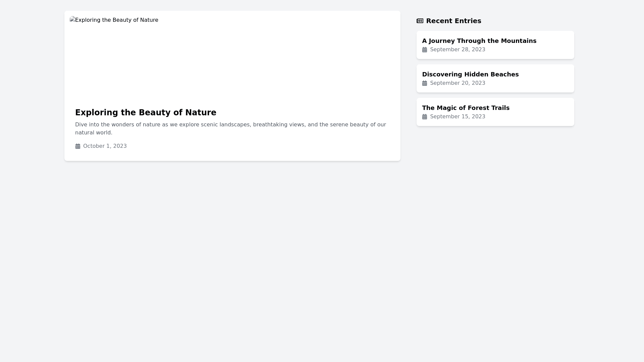Click the September 20, 2023 date text
This screenshot has width=644, height=362.
458,83
